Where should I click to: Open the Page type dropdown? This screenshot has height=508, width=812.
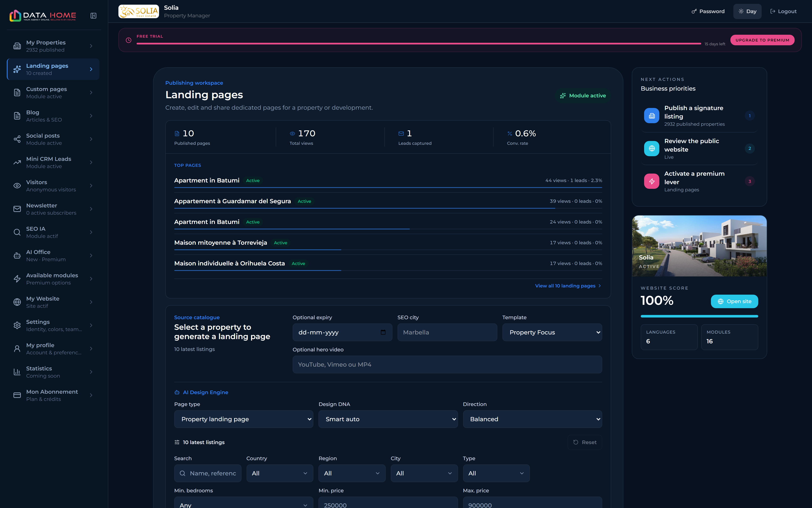tap(244, 419)
